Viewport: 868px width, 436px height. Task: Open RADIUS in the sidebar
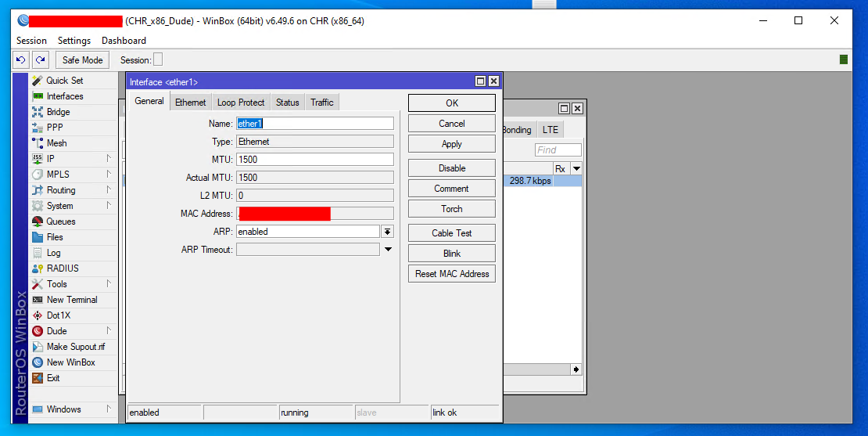[73, 268]
